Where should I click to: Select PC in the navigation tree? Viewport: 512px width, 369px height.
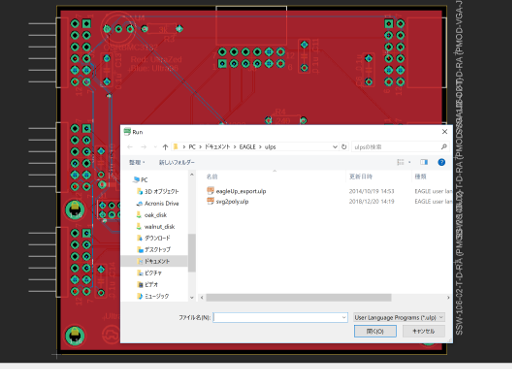(140, 180)
